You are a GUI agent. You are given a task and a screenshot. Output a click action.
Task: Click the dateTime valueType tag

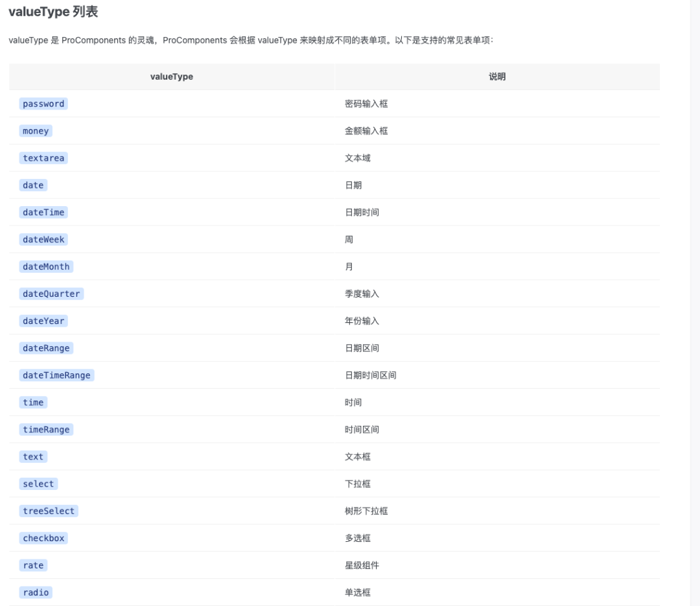click(x=43, y=212)
